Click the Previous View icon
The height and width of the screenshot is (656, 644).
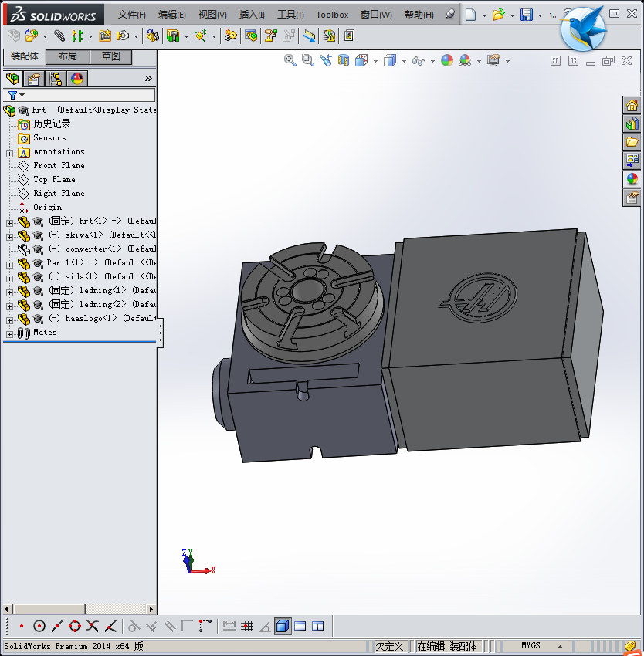(x=326, y=61)
